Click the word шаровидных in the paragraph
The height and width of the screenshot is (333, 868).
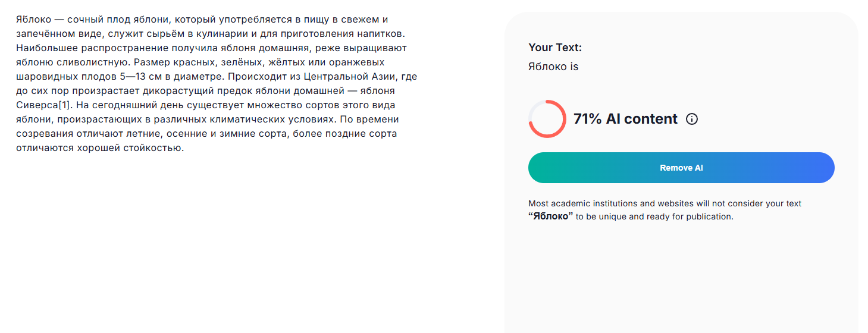click(46, 77)
